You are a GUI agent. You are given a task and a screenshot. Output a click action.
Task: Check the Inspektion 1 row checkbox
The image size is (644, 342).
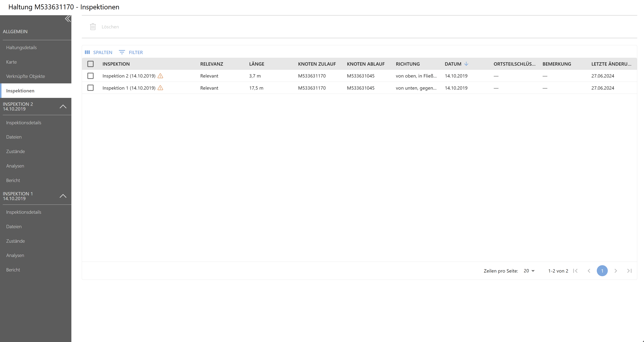(91, 88)
